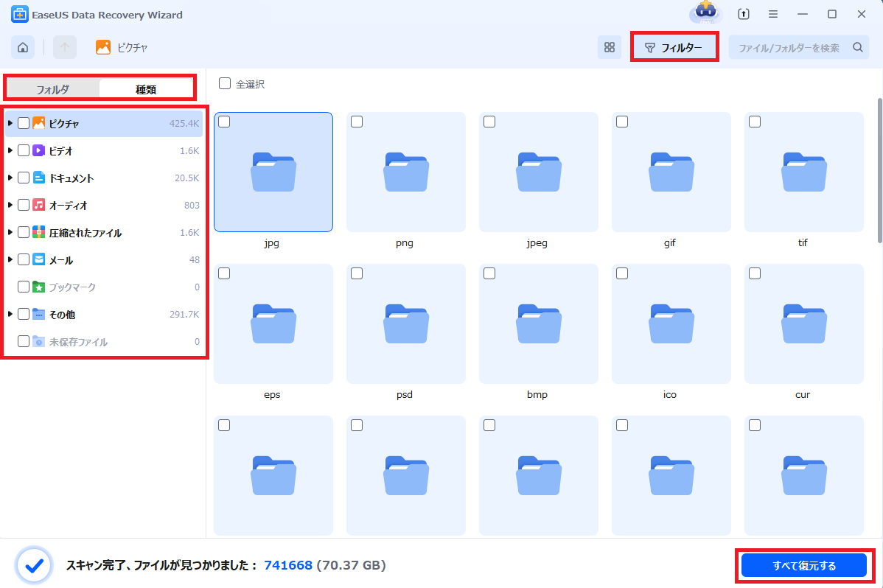Expand the ビデオ tree item

[x=9, y=150]
